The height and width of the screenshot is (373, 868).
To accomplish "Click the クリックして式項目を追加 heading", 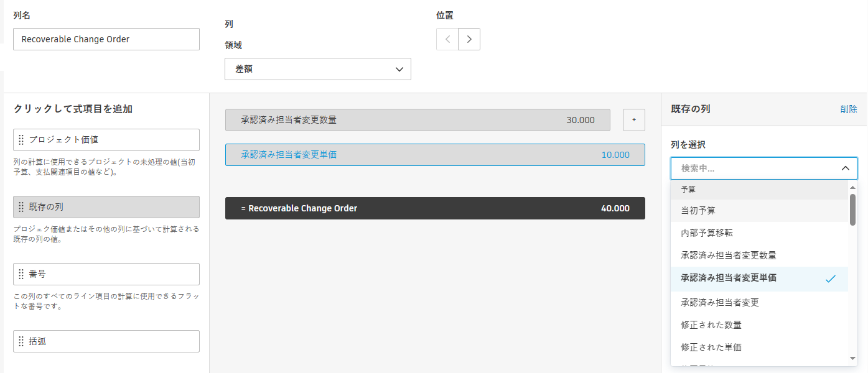I will (73, 109).
